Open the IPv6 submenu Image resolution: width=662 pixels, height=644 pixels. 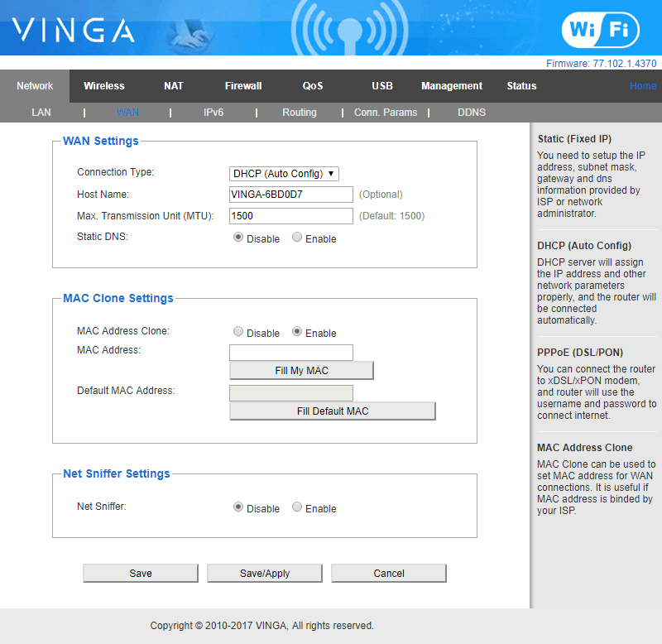pos(213,113)
